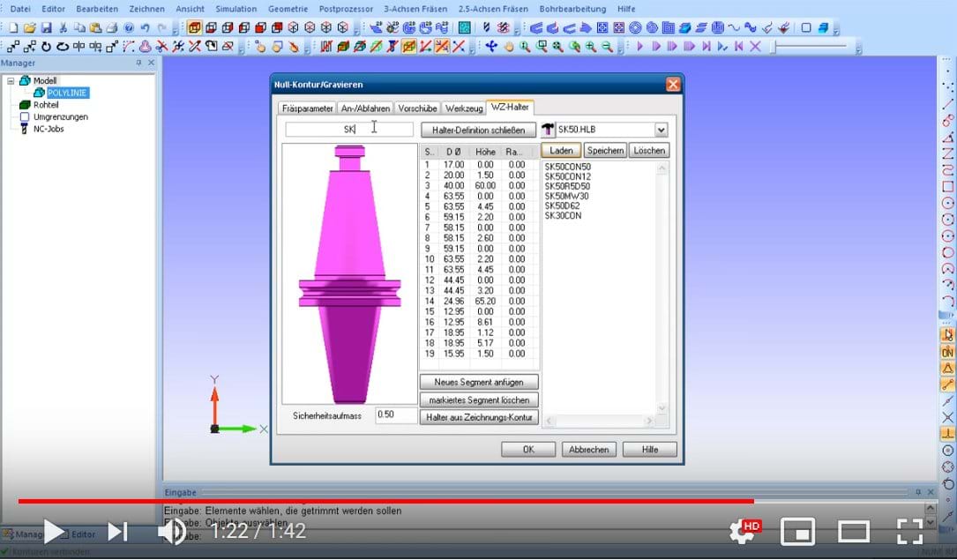The height and width of the screenshot is (560, 957).
Task: Open the Simulation menu
Action: click(x=236, y=9)
